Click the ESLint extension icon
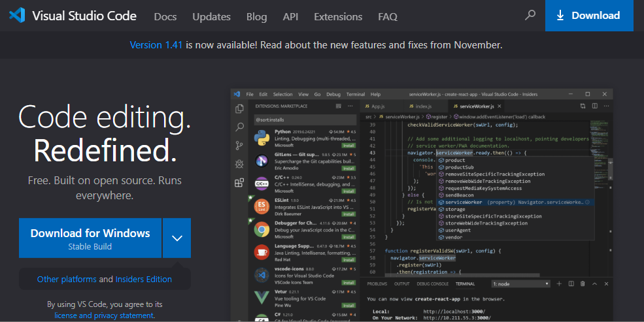Image resolution: width=644 pixels, height=322 pixels. 262,206
